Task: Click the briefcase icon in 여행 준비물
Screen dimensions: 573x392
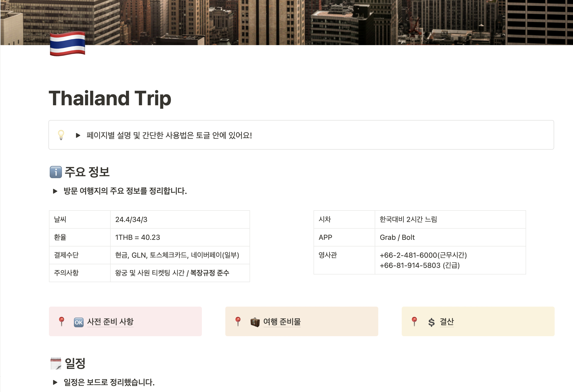Action: pyautogui.click(x=255, y=322)
